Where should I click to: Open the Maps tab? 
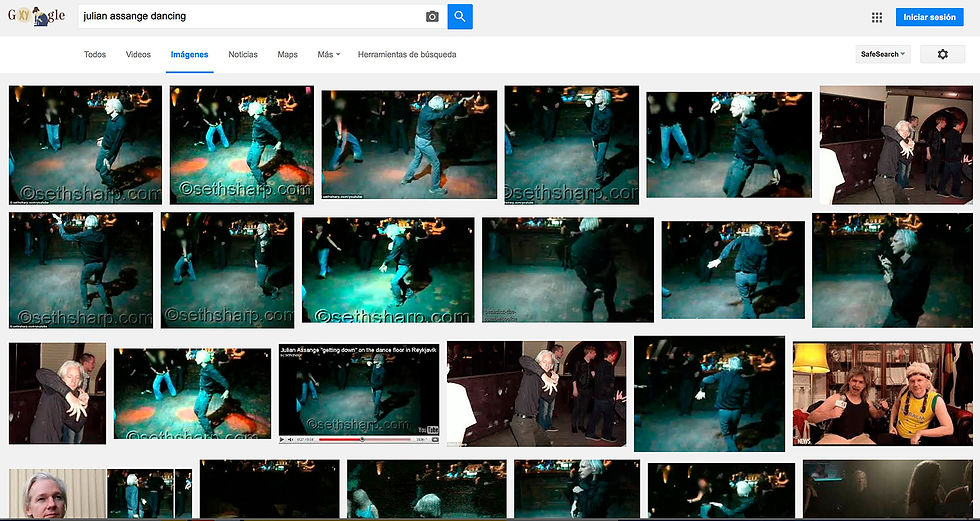pyautogui.click(x=288, y=54)
